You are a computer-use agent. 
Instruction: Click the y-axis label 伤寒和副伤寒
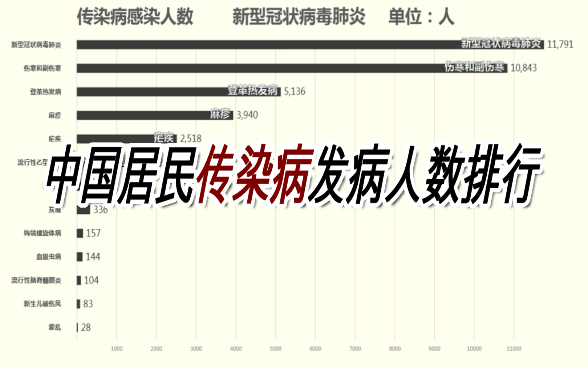coord(42,68)
